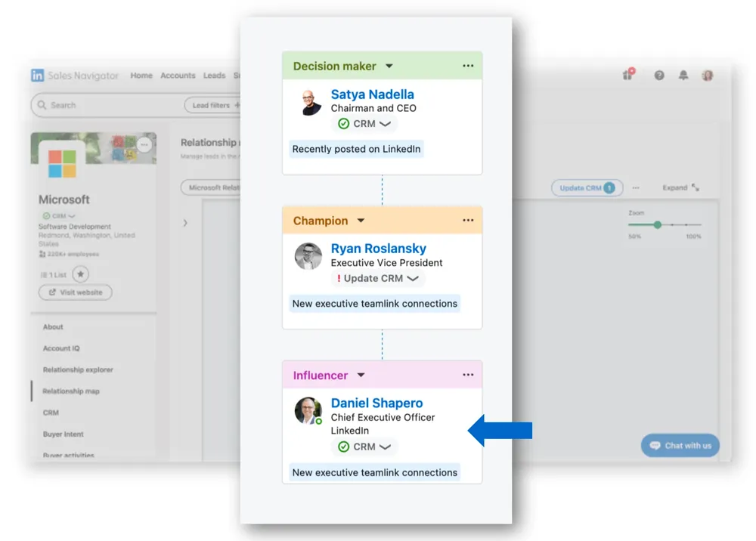
Task: Click the Expand label
Action: [674, 187]
